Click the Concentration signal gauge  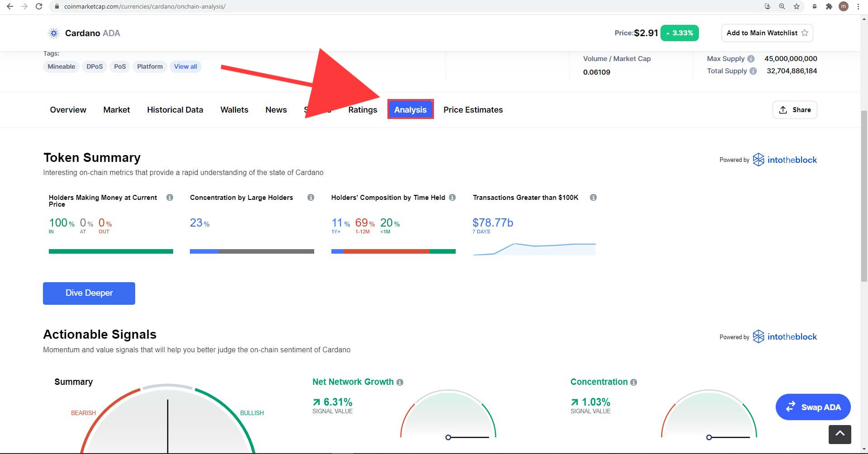tap(709, 414)
